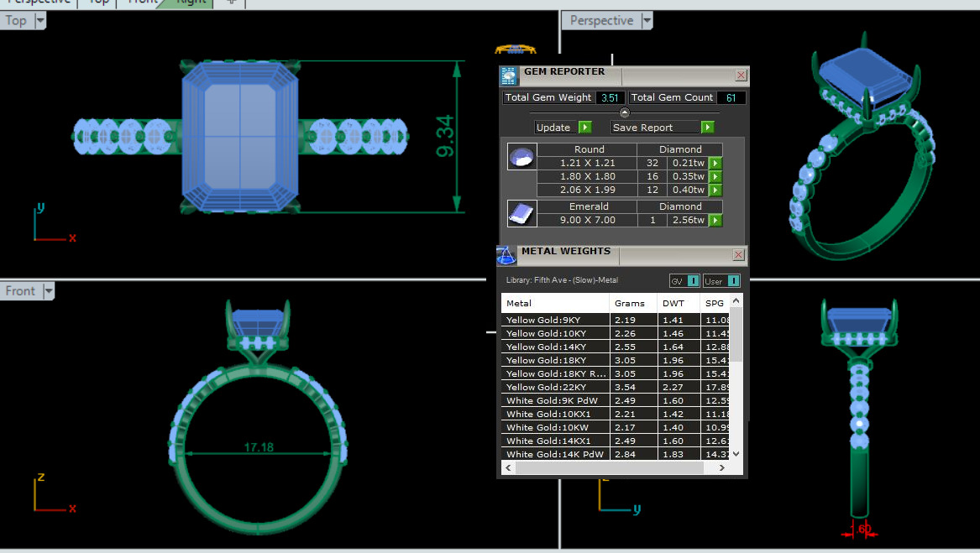Click the quantity 32 in round diamond row
Viewport: 980px width, 553px height.
click(652, 163)
